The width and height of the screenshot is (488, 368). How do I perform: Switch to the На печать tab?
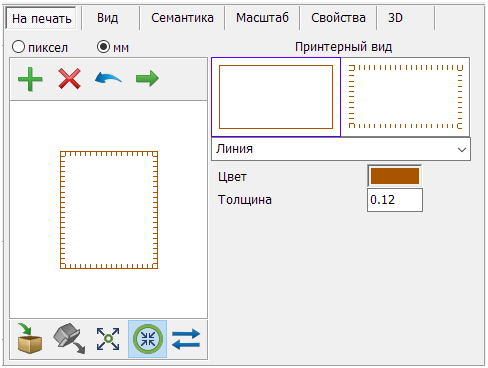point(42,18)
